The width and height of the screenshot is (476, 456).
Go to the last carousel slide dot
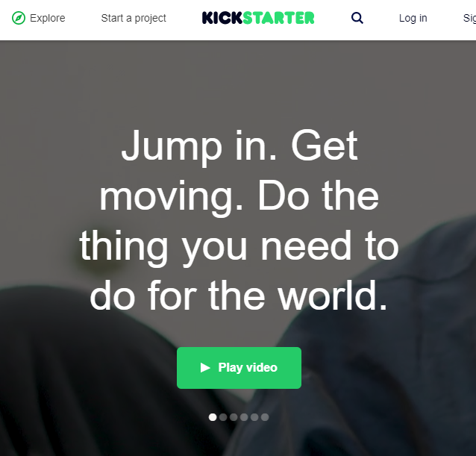(265, 417)
